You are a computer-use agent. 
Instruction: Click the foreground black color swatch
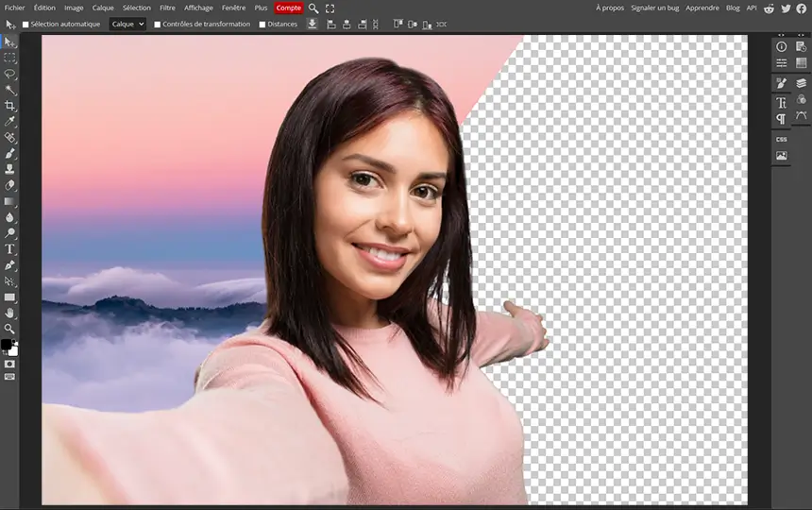pos(7,345)
